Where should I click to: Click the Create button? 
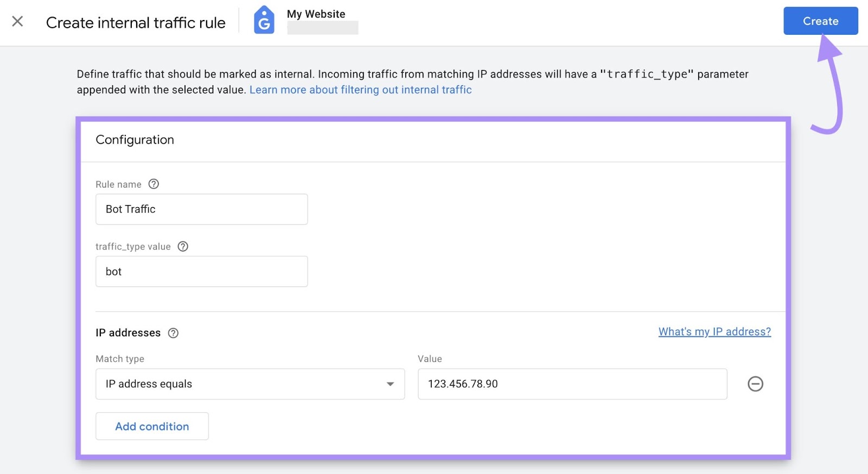click(820, 21)
